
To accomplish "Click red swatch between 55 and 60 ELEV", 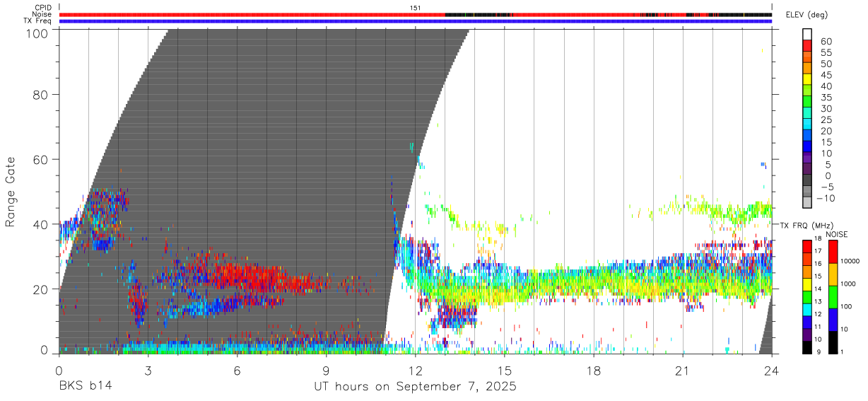I will pos(808,46).
